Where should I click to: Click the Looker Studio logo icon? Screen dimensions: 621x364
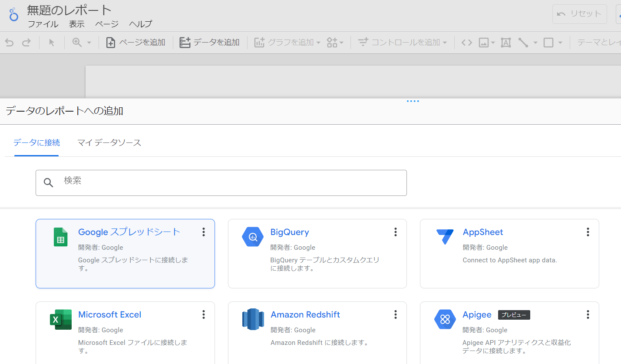click(x=14, y=14)
